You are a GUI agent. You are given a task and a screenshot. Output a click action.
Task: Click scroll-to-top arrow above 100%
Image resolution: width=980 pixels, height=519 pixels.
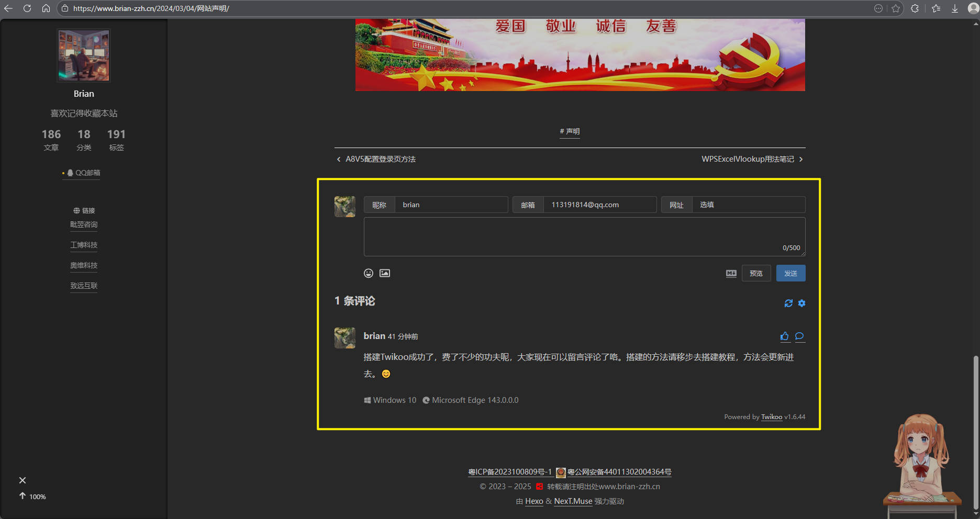22,495
